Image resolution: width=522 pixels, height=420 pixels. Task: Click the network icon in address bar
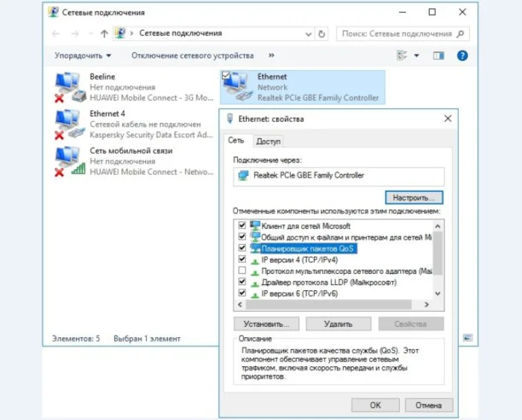120,33
